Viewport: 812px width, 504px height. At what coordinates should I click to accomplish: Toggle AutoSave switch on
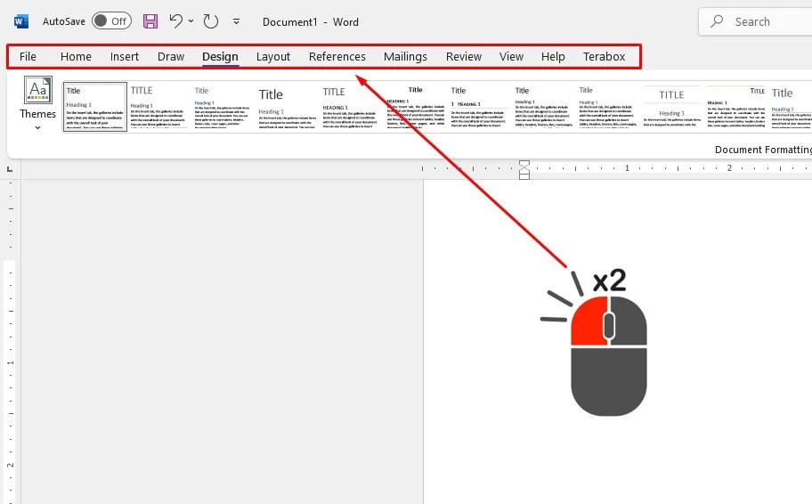click(x=111, y=21)
